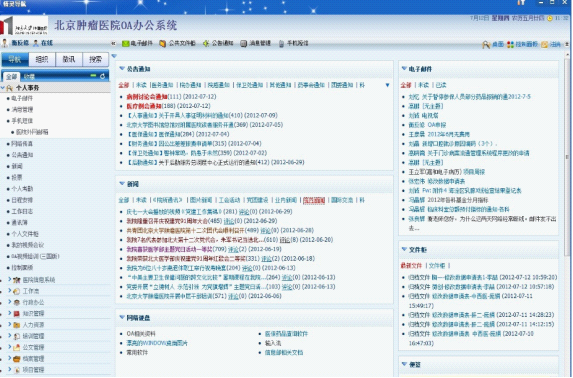Click the clock icon next to the time
573x378 pixels.
coord(550,18)
